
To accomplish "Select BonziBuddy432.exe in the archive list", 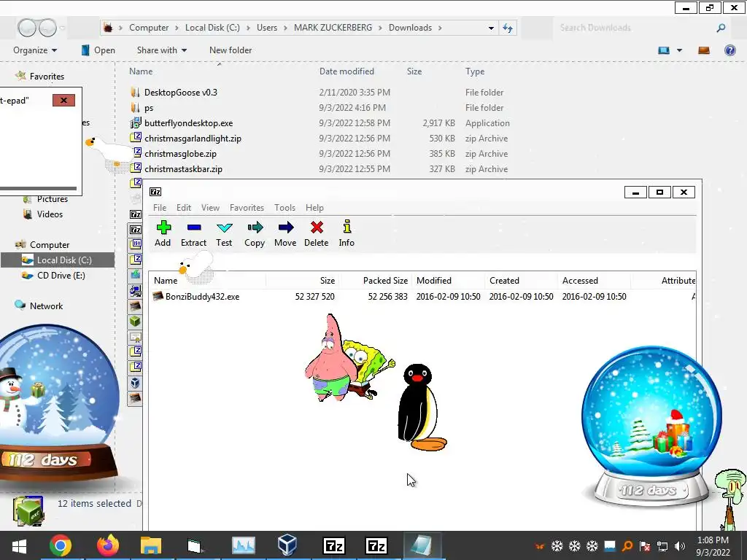I will tap(202, 297).
